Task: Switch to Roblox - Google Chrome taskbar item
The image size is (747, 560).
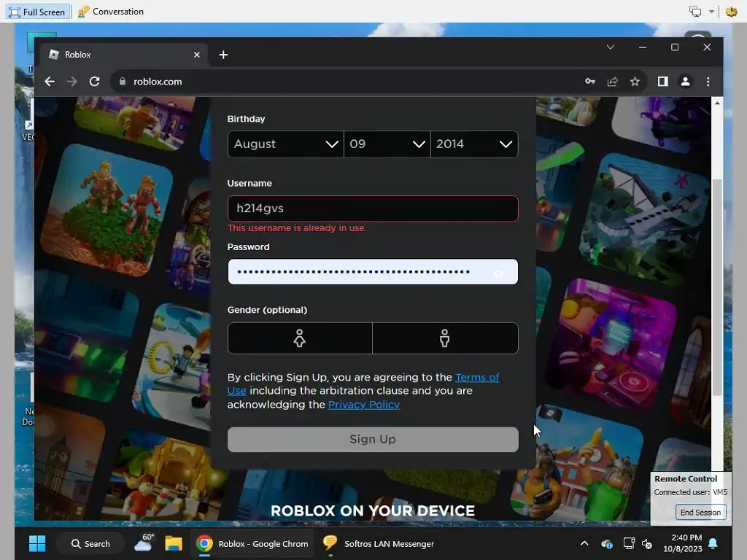Action: [x=252, y=543]
